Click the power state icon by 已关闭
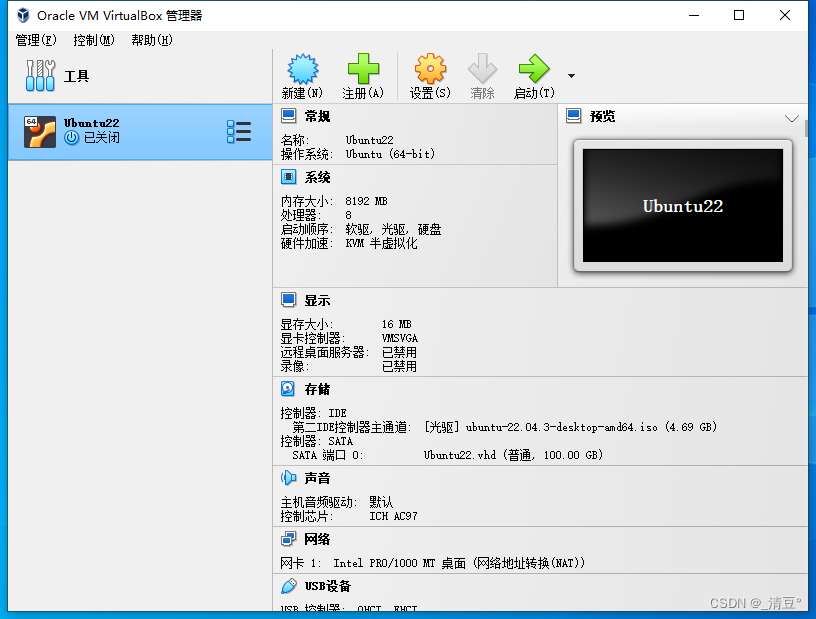Viewport: 816px width, 619px height. (x=71, y=137)
